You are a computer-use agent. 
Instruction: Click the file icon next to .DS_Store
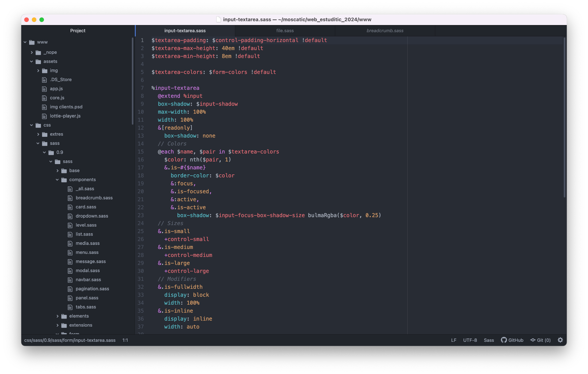tap(44, 80)
